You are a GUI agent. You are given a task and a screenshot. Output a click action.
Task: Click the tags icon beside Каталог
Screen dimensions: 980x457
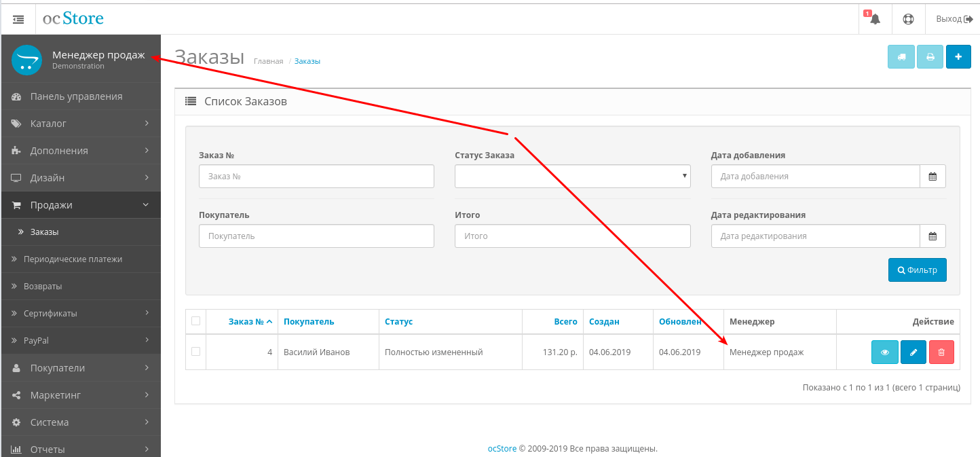16,124
